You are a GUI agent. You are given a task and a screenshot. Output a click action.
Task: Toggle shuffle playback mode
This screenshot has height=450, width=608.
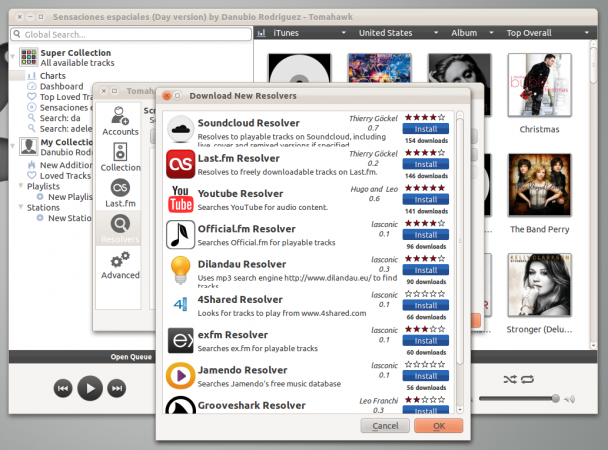[510, 379]
